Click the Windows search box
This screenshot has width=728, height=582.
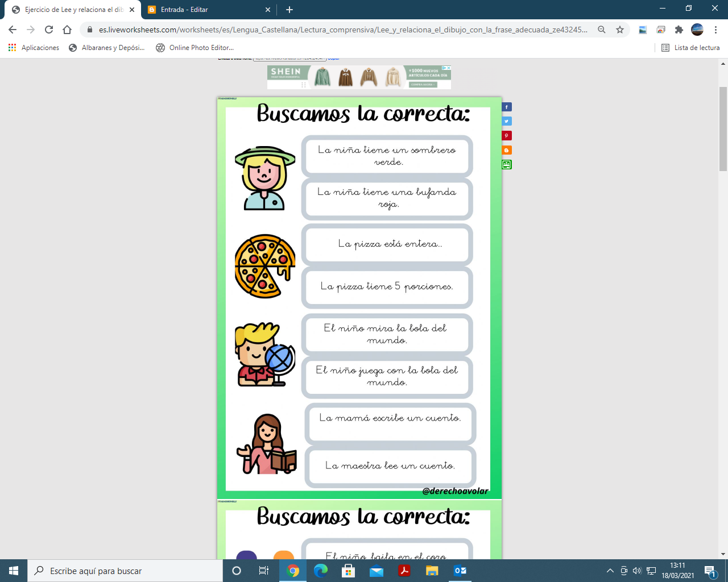[x=125, y=571]
